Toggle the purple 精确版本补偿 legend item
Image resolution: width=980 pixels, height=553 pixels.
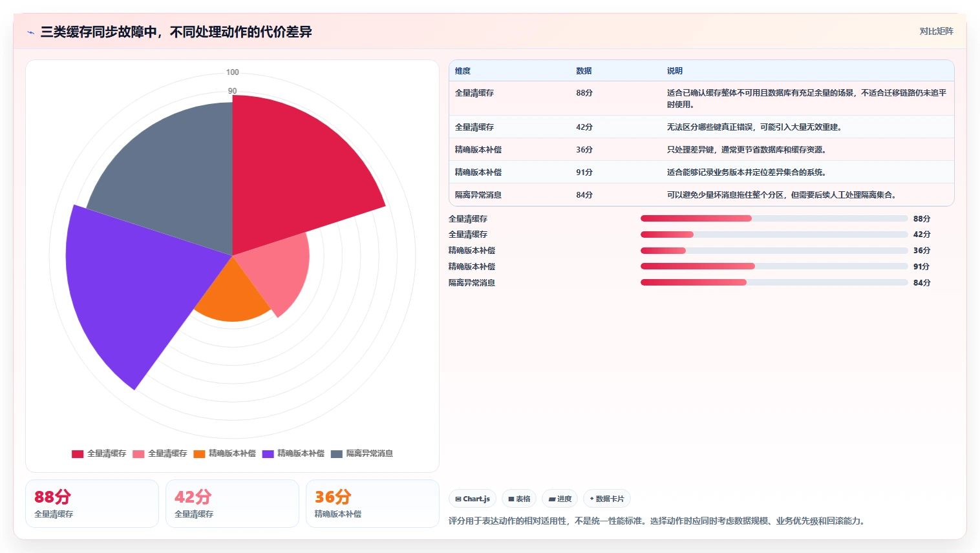coord(293,454)
